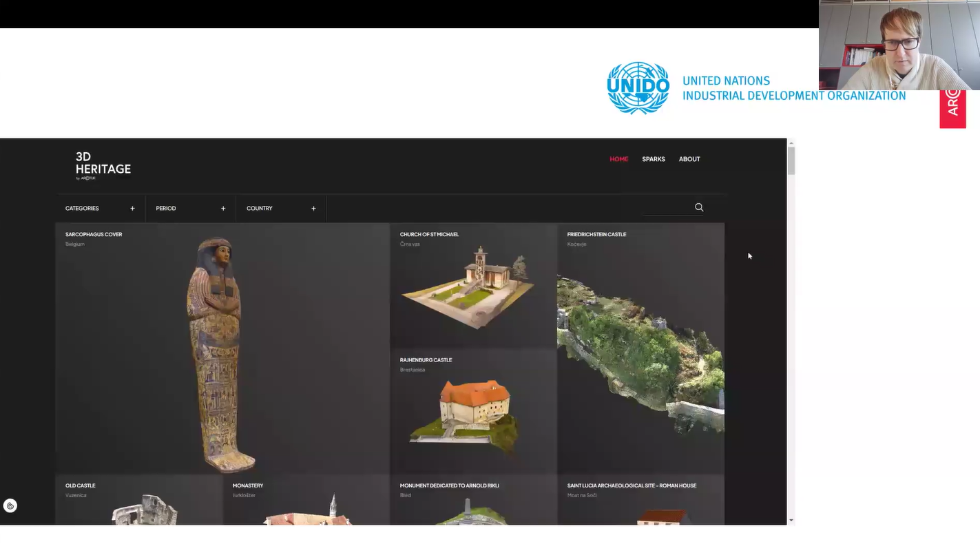Open the Sarcophagus Cover 3D model

coord(222,351)
